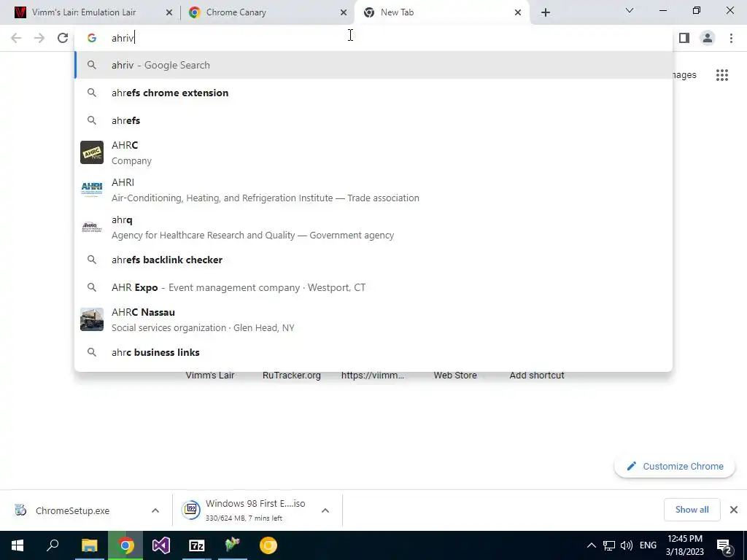Select the AHRC Company suggestion
The width and height of the screenshot is (747, 560).
pyautogui.click(x=373, y=152)
